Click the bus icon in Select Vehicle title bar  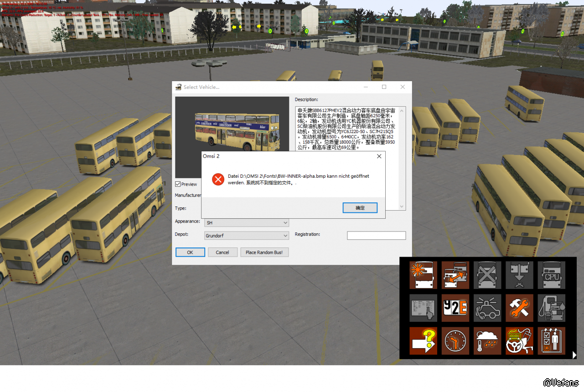[x=178, y=87]
